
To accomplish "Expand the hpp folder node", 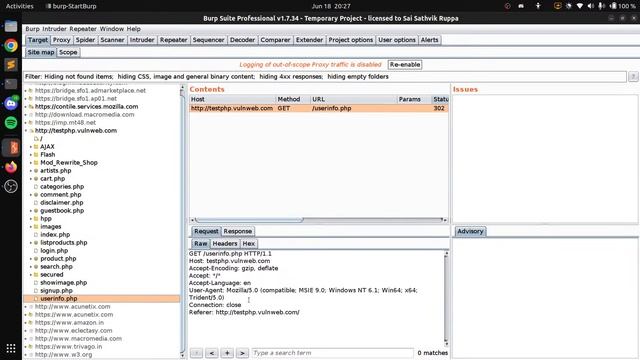I will point(31,219).
